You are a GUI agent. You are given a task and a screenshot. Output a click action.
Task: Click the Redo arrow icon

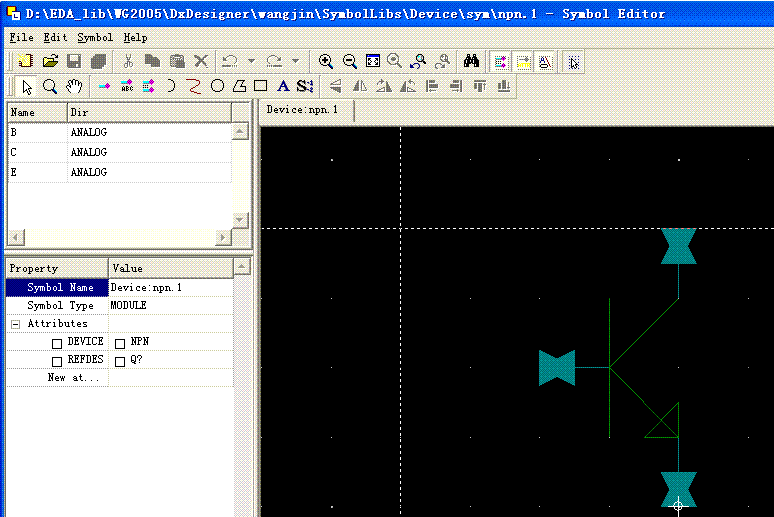(x=274, y=61)
